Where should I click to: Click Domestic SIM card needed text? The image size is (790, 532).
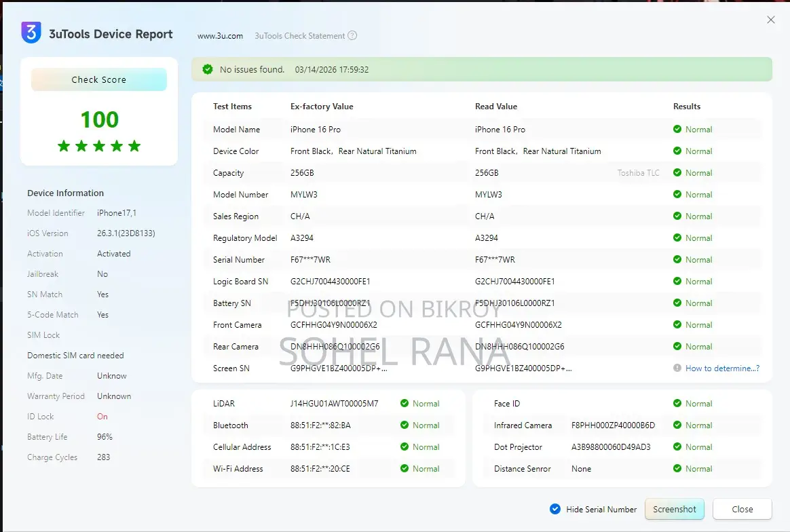(75, 355)
